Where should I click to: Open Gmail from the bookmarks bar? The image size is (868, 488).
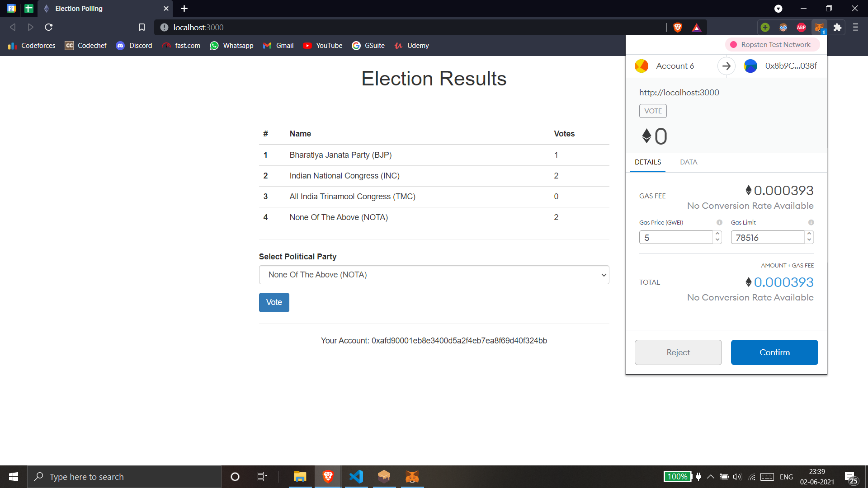coord(278,45)
